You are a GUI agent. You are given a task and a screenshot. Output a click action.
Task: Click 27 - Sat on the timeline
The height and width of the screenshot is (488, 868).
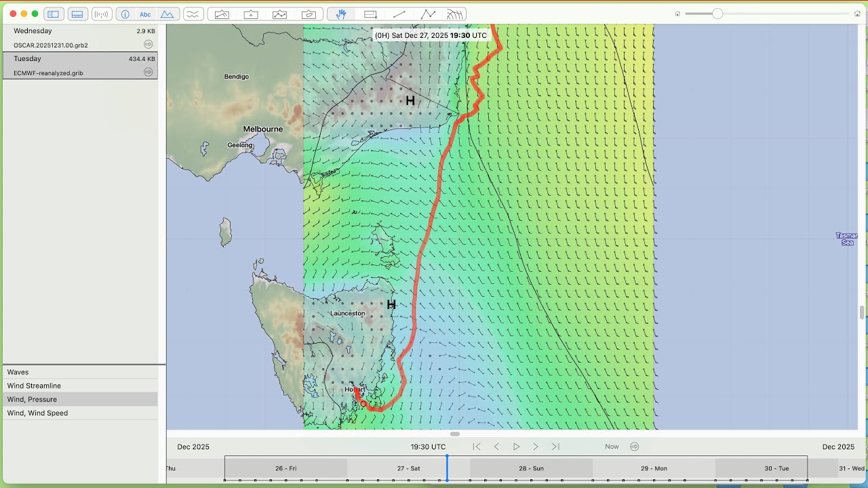tap(408, 468)
